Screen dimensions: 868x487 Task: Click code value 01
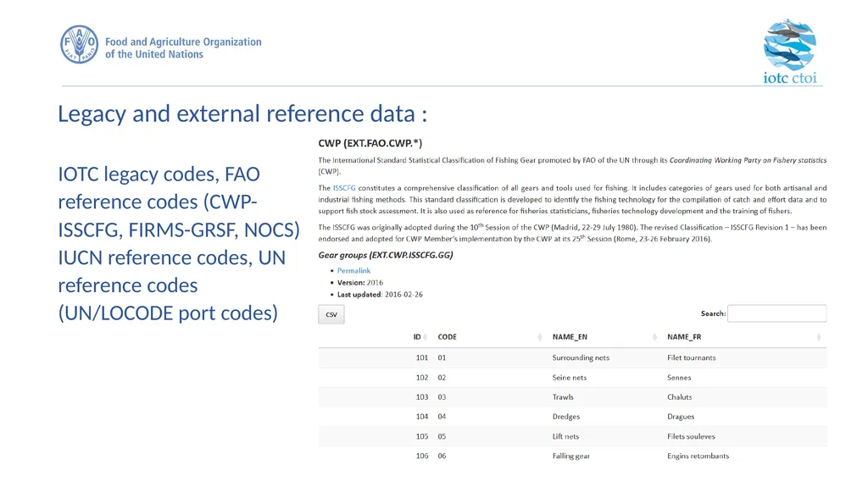[x=442, y=357]
